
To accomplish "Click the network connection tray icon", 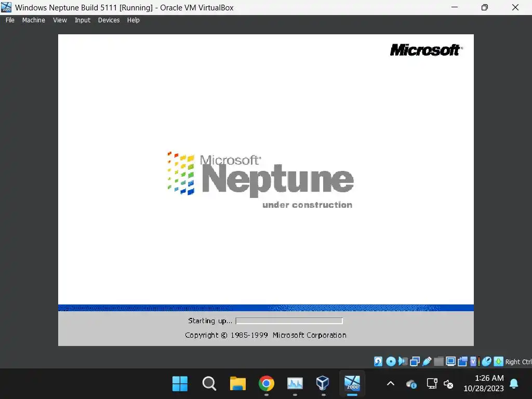I will pyautogui.click(x=432, y=384).
